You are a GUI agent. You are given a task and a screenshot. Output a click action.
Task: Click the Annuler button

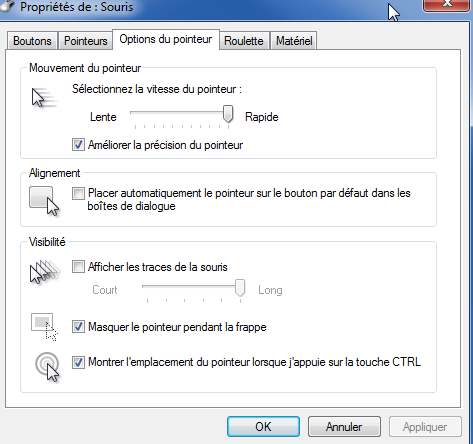344,426
